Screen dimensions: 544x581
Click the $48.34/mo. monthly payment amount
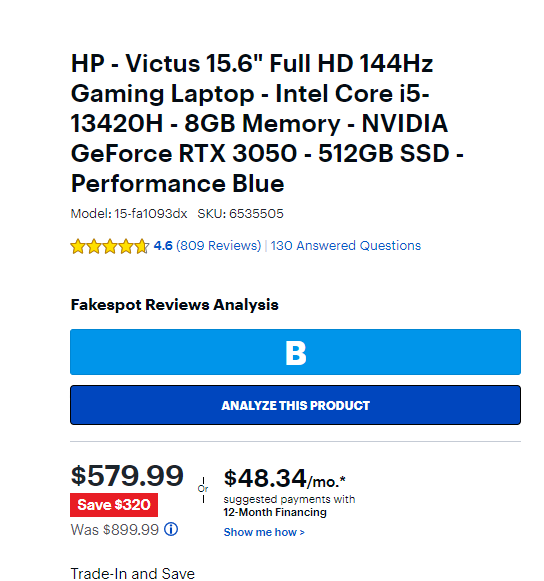[285, 478]
